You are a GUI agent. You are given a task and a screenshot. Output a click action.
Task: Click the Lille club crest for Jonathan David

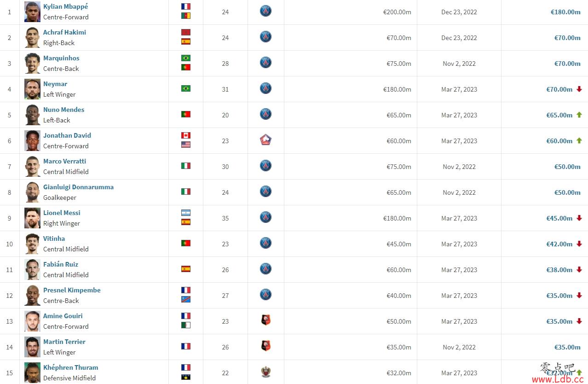265,140
